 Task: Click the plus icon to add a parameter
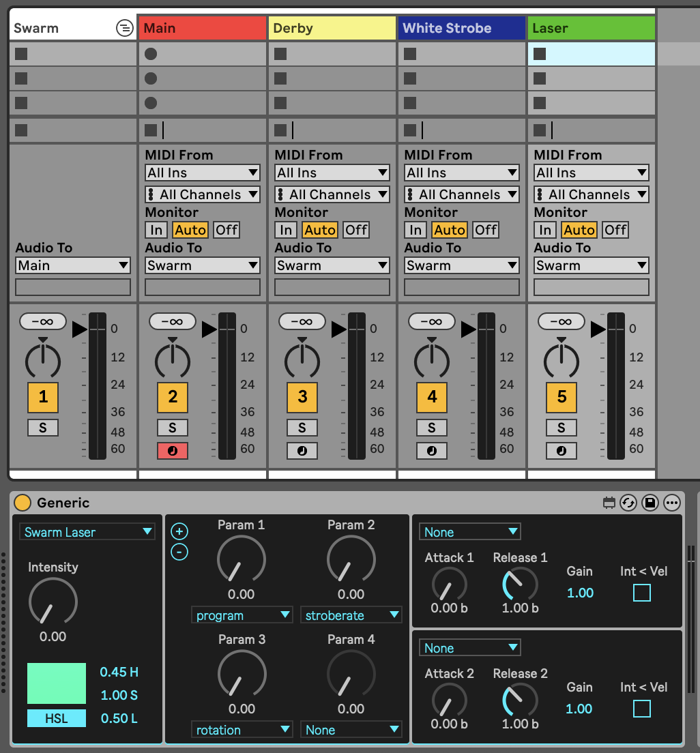179,531
